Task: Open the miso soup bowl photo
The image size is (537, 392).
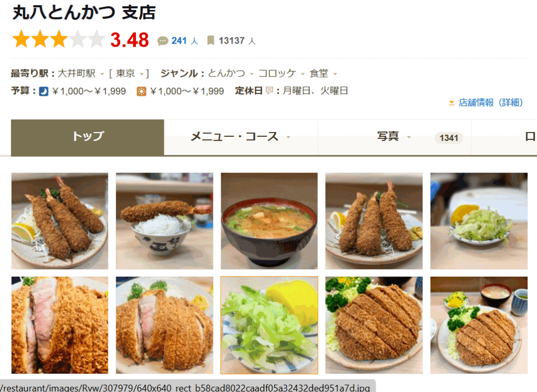Action: tap(269, 221)
